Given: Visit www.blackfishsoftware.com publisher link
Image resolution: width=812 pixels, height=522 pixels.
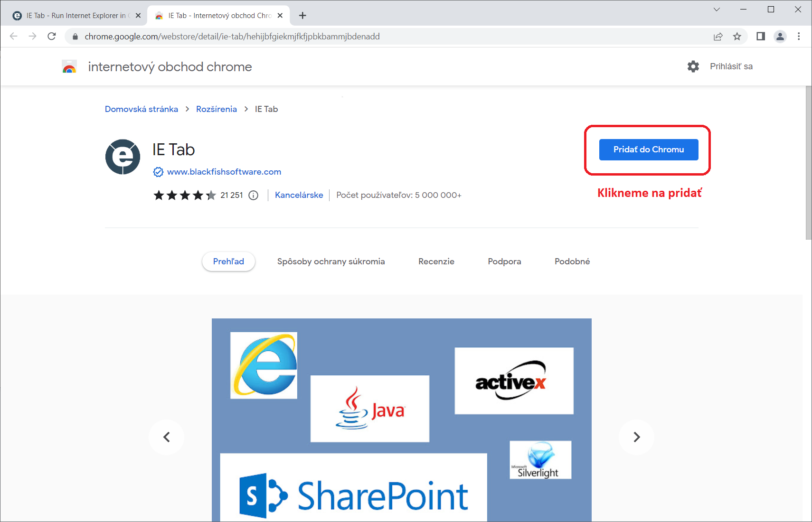Looking at the screenshot, I should pos(224,172).
